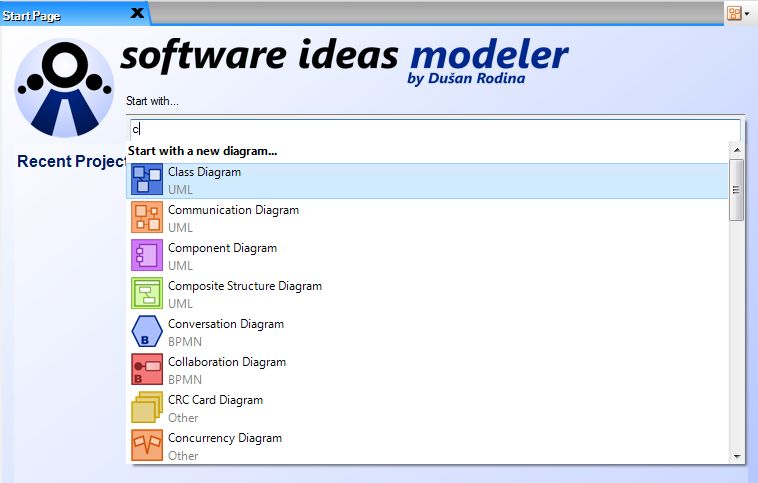
Task: Click the Composite Structure Diagram green icon
Action: tap(147, 293)
